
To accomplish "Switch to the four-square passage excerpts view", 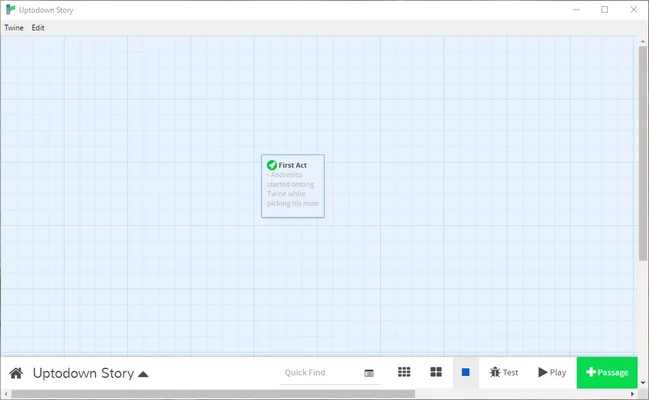I will click(436, 372).
